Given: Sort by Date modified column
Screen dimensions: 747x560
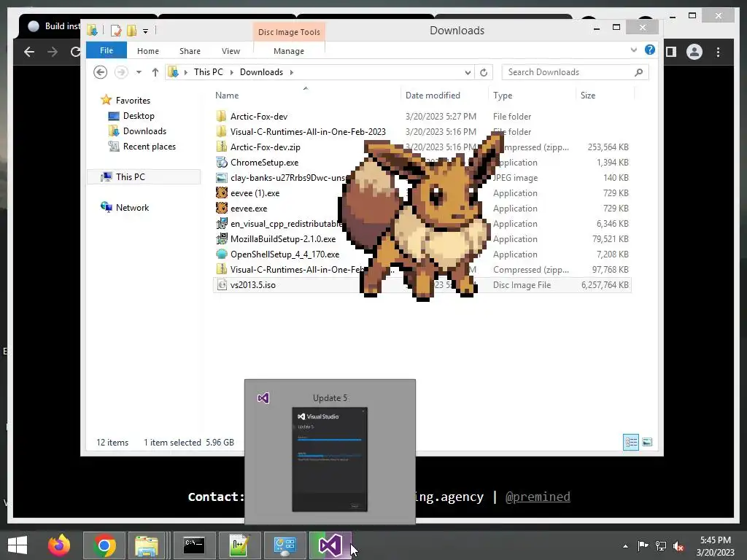Looking at the screenshot, I should [433, 96].
